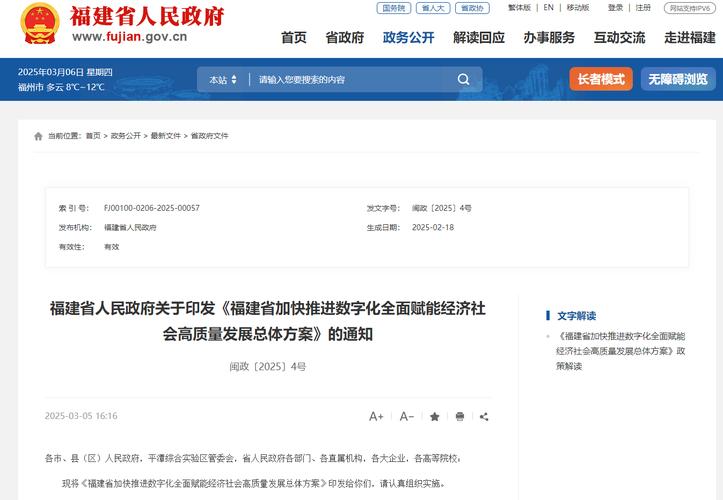
Task: Click the 文字解读 sidebar heading
Action: pos(576,316)
